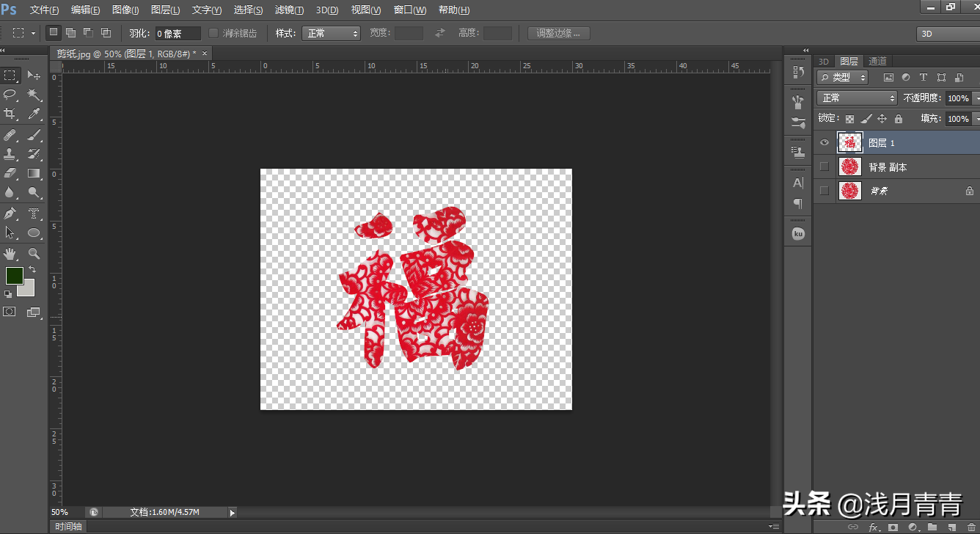Click the 调整边缘 button
This screenshot has height=534, width=980.
point(558,33)
